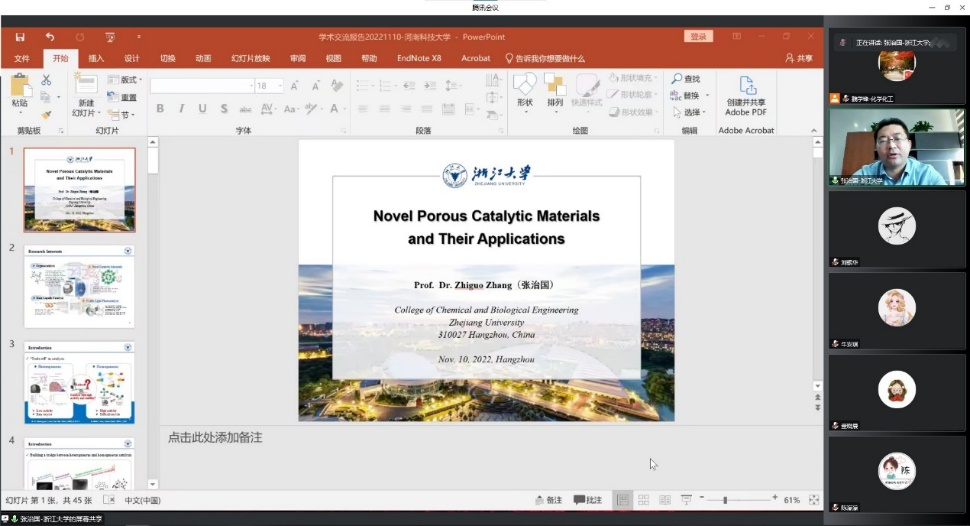Expand the 选择 select dropdown
This screenshot has height=526, width=970.
(x=692, y=113)
